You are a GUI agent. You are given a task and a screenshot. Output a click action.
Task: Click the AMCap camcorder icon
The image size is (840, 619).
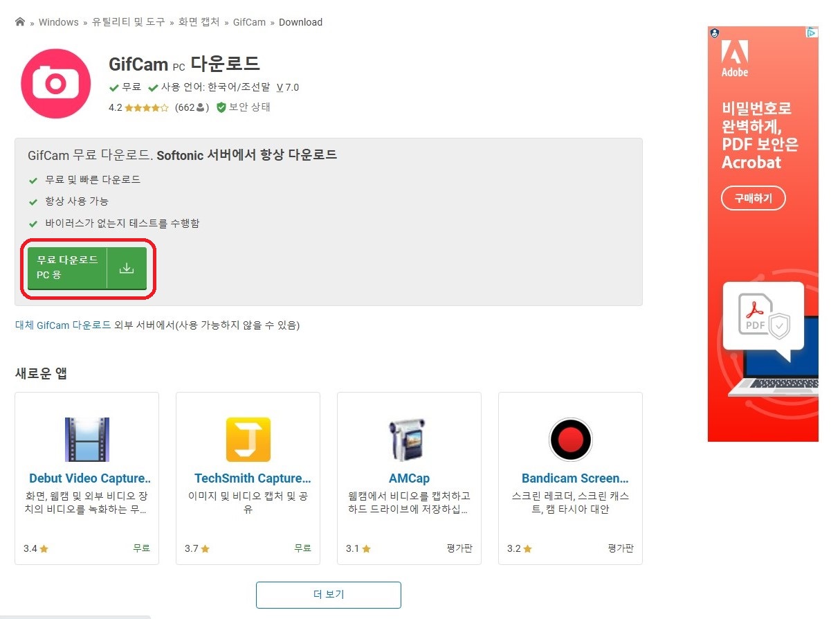coord(409,440)
